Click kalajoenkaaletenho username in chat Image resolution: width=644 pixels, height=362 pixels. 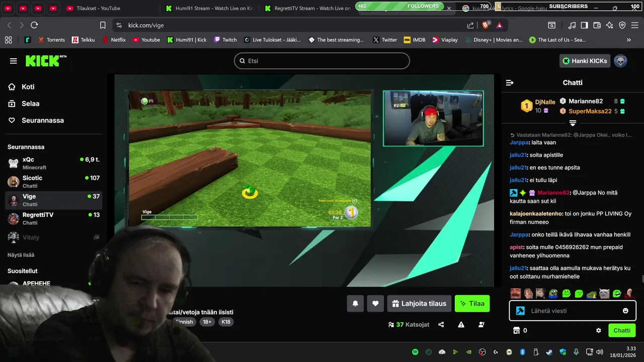tap(536, 214)
